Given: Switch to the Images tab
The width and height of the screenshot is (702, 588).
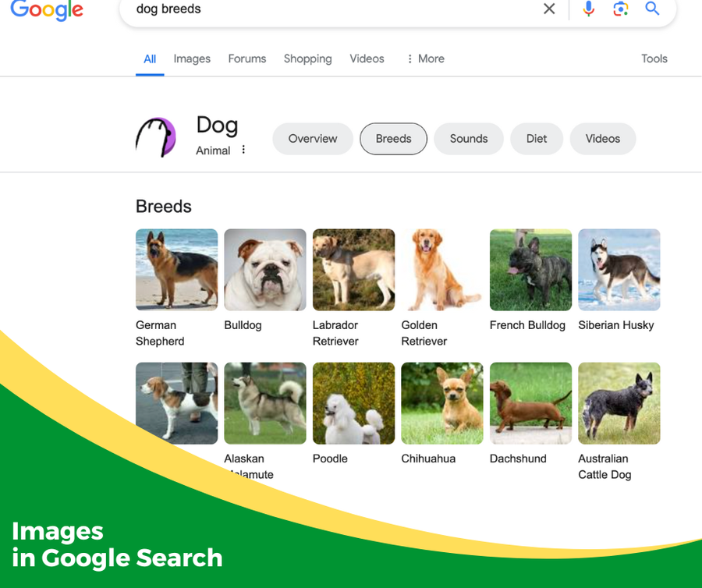Looking at the screenshot, I should [192, 58].
